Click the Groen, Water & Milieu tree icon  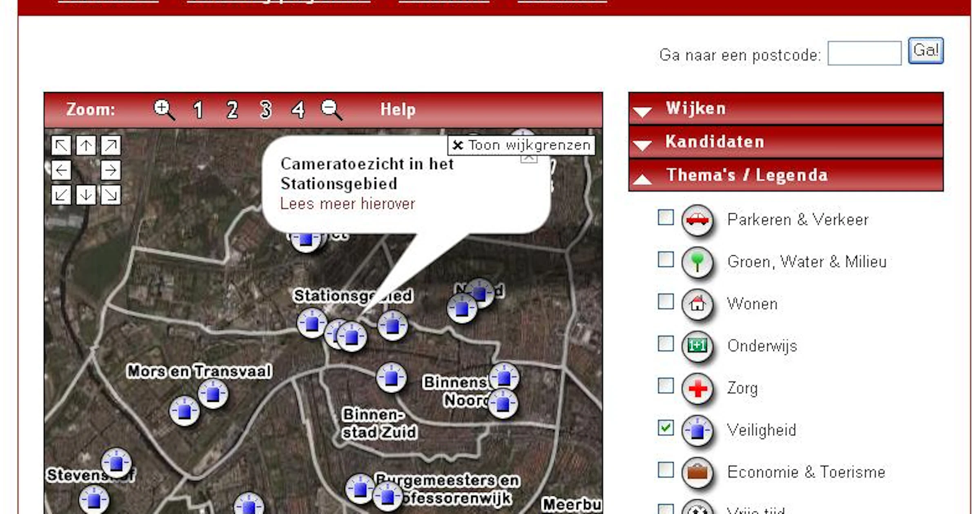[x=697, y=262]
